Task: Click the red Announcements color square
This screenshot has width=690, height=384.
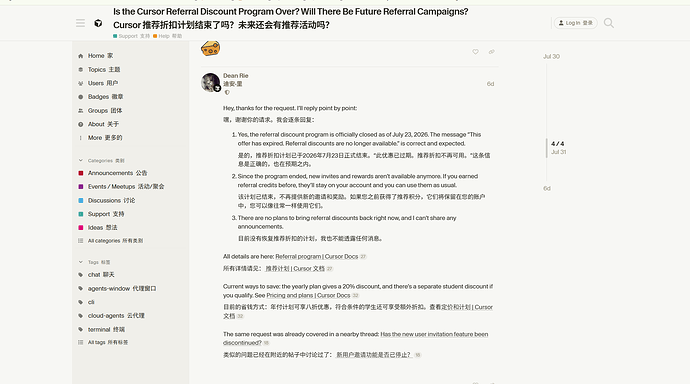Action: (81, 173)
